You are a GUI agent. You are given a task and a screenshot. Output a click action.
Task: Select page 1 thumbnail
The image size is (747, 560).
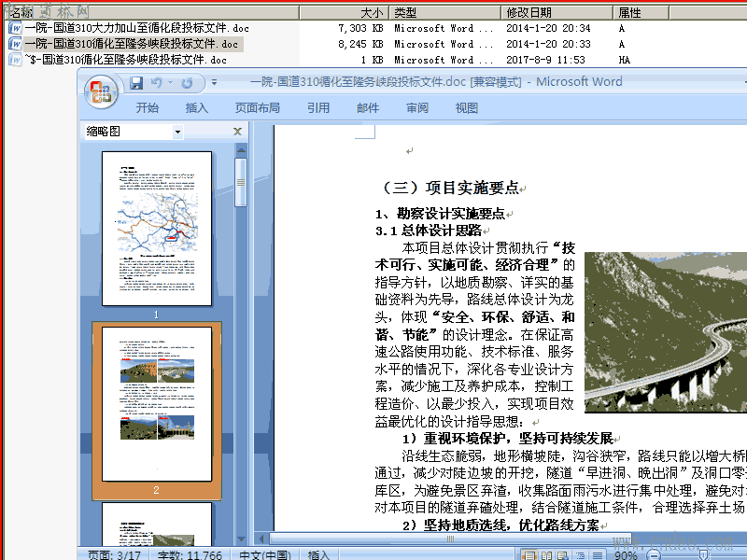tap(157, 229)
